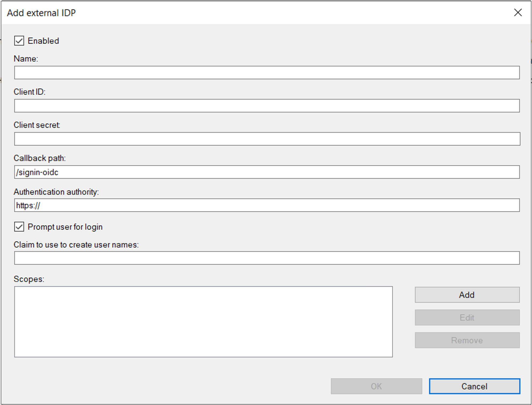Click the Cancel button
This screenshot has width=532, height=405.
point(474,386)
